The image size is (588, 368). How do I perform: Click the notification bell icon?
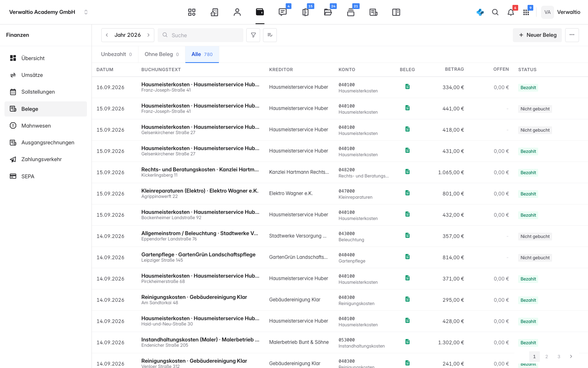click(x=511, y=12)
